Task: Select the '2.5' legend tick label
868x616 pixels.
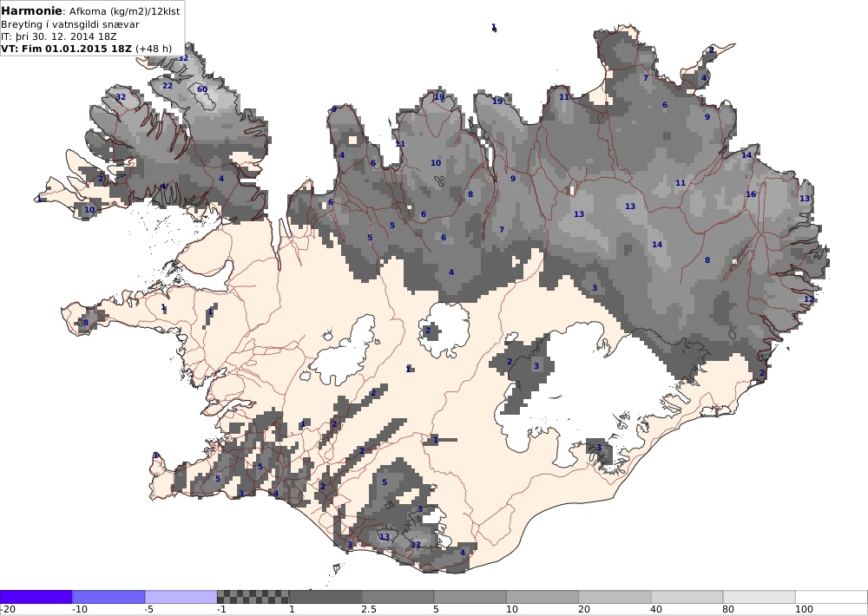Action: pyautogui.click(x=369, y=609)
